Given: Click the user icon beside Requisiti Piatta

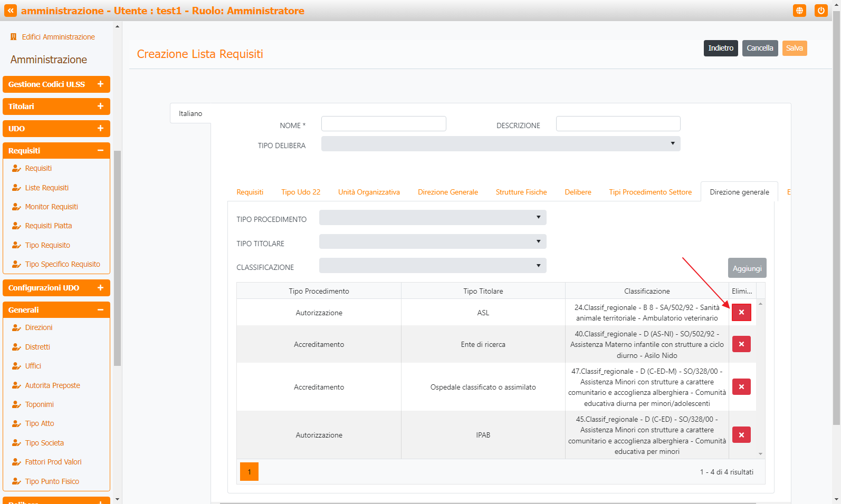Looking at the screenshot, I should click(16, 226).
